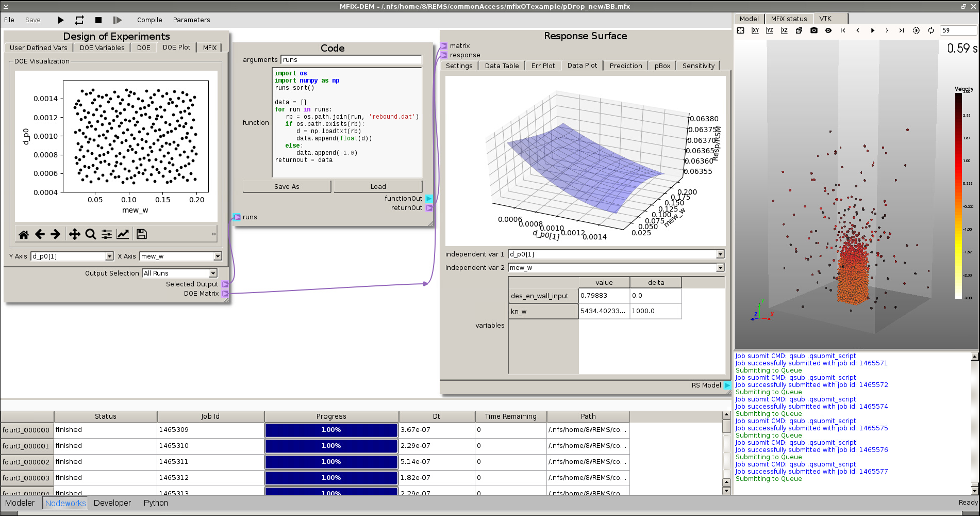Image resolution: width=980 pixels, height=516 pixels.
Task: Change independent var 2 from mew_w dropdown
Action: click(615, 267)
